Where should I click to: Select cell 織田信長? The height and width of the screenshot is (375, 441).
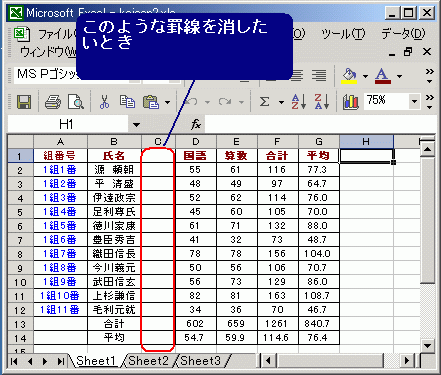click(x=114, y=254)
